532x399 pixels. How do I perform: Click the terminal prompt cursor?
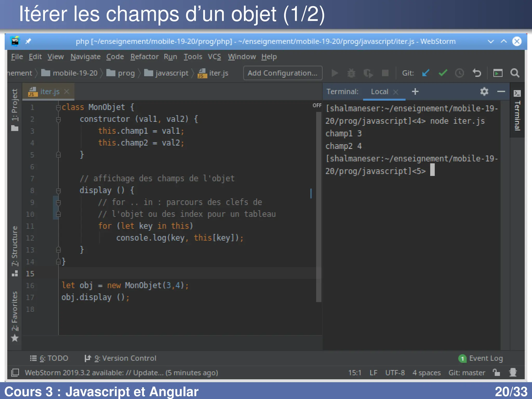(x=432, y=170)
